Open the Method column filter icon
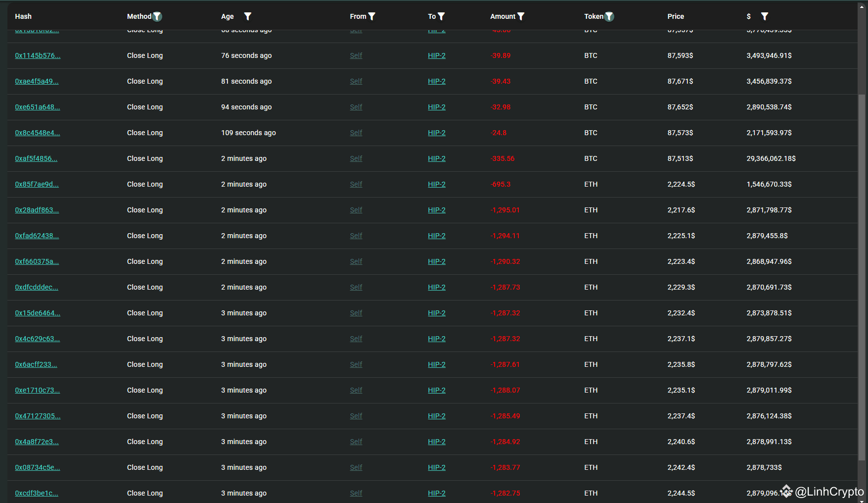Screen dimensions: 868x503 (x=157, y=16)
